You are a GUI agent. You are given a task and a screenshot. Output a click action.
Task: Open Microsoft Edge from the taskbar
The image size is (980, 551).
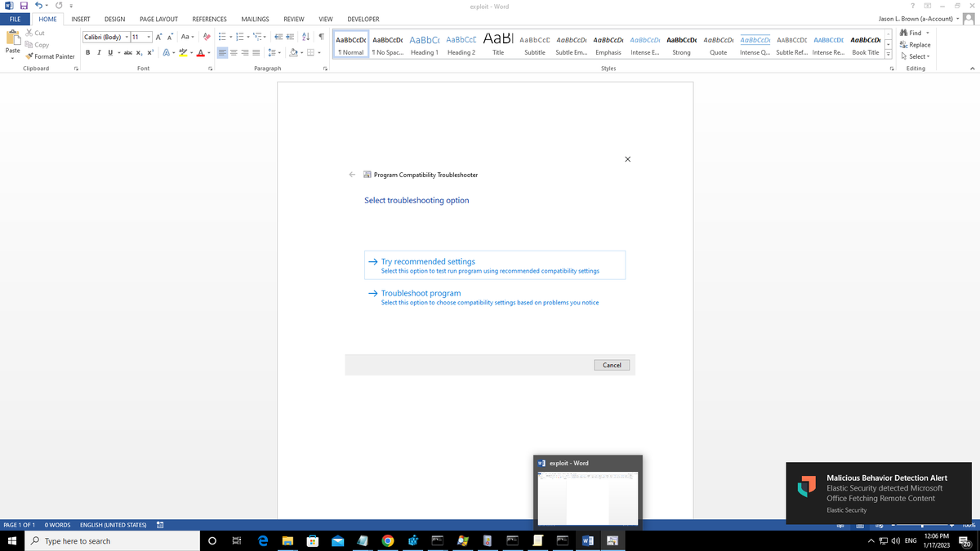[x=264, y=540]
